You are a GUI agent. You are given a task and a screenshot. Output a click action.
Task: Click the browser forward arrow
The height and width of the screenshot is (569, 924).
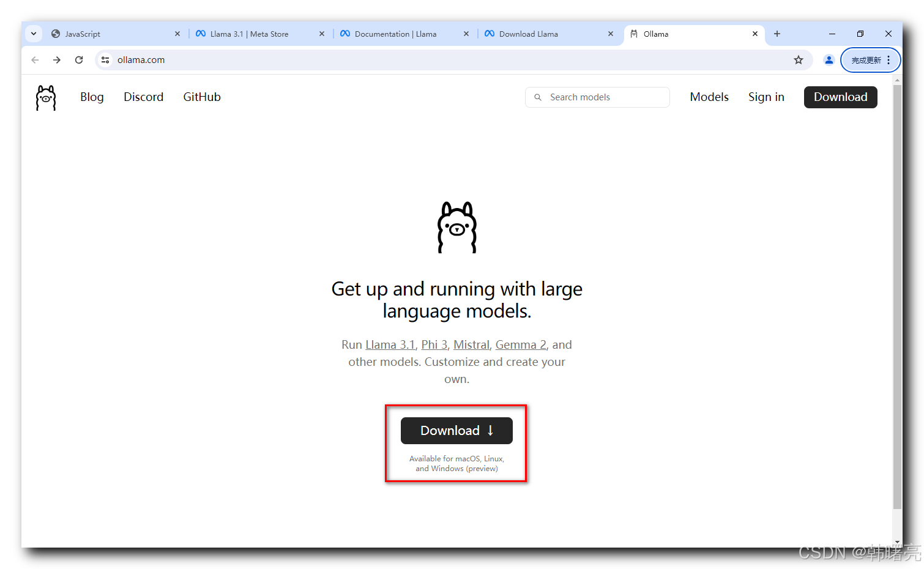tap(57, 60)
